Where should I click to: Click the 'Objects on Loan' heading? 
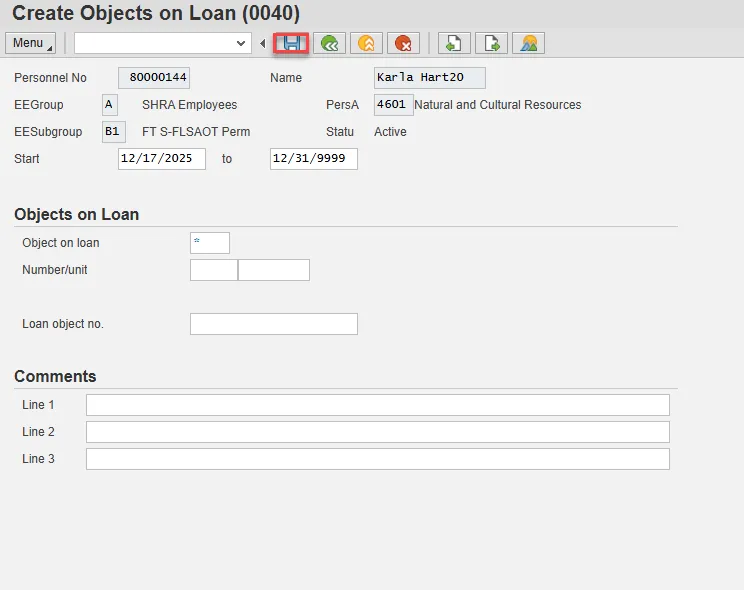[76, 215]
